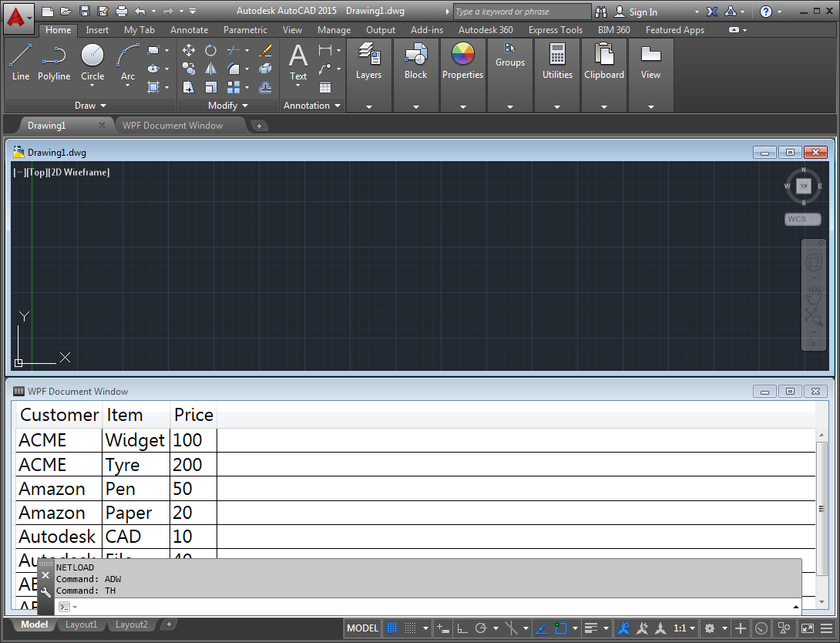Select the Line drawing tool
Viewport: 840px width, 643px height.
coord(21,62)
